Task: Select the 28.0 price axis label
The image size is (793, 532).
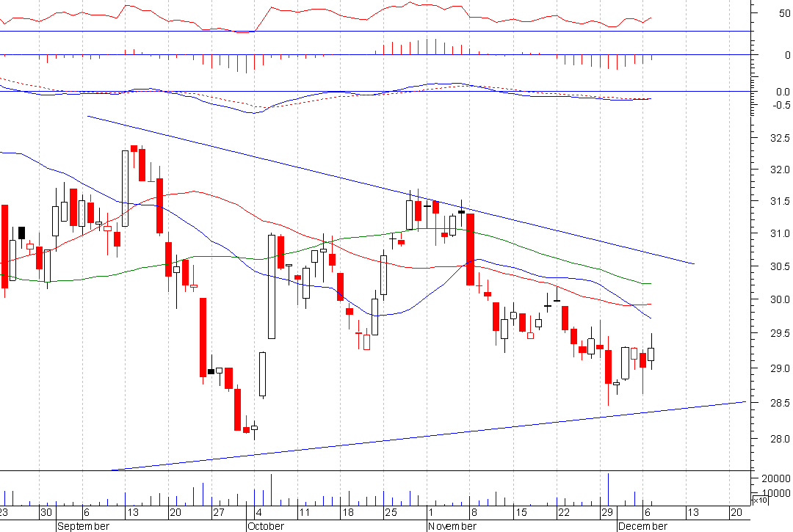Action: click(x=779, y=439)
